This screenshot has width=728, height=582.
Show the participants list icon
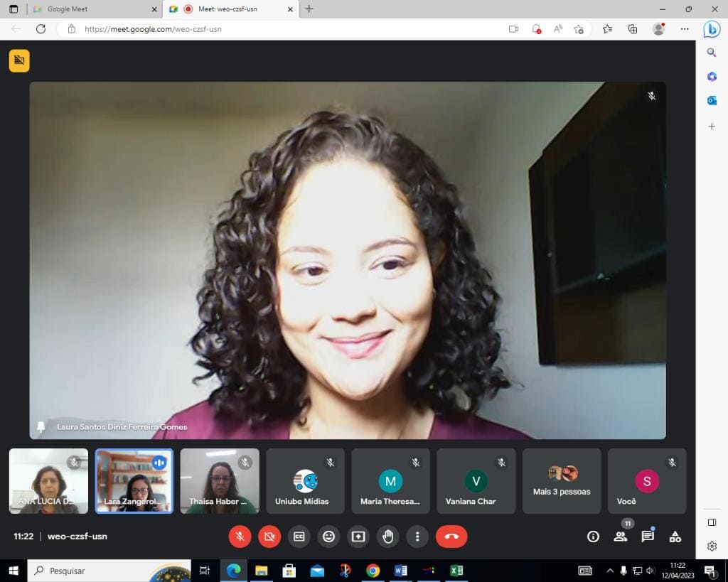click(x=621, y=537)
